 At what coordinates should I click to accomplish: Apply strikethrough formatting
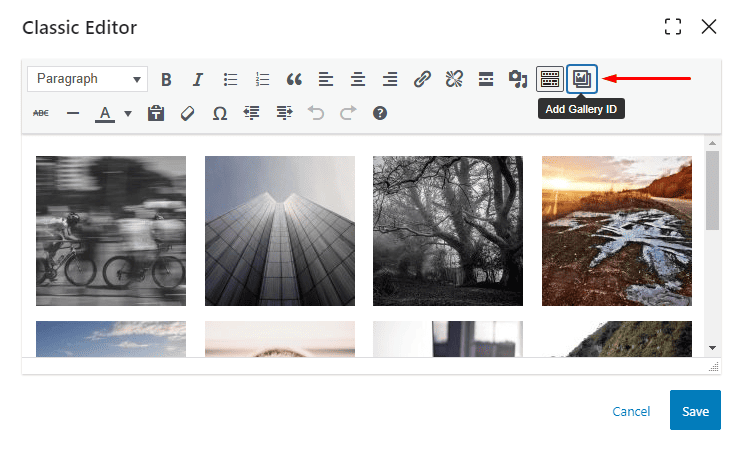[41, 113]
